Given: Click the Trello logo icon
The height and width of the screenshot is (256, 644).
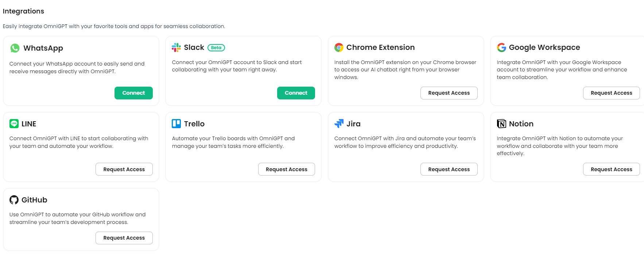Looking at the screenshot, I should click(176, 124).
